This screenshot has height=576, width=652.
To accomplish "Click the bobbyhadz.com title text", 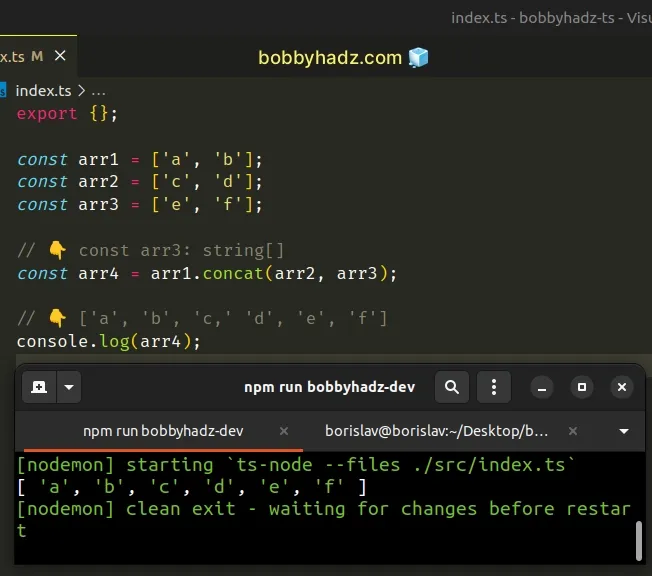I will point(330,58).
